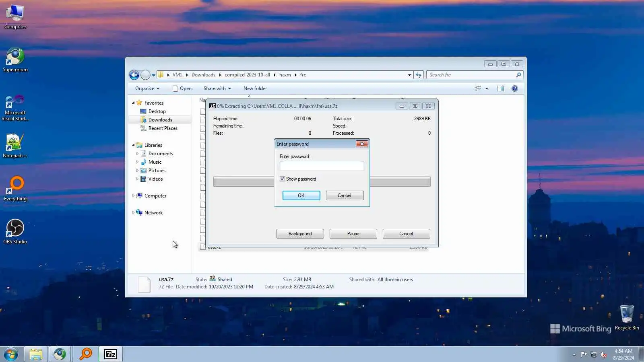644x362 pixels.
Task: Click the taskbar clock
Action: click(x=623, y=354)
